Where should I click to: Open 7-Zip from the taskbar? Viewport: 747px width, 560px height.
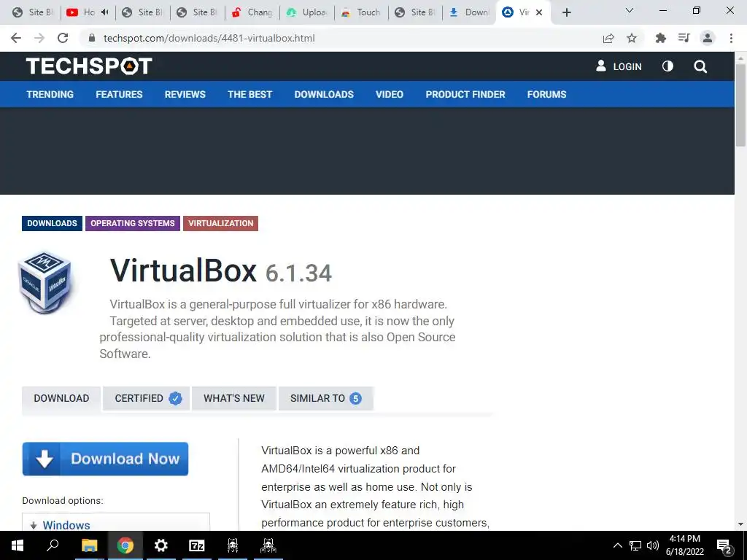point(197,545)
